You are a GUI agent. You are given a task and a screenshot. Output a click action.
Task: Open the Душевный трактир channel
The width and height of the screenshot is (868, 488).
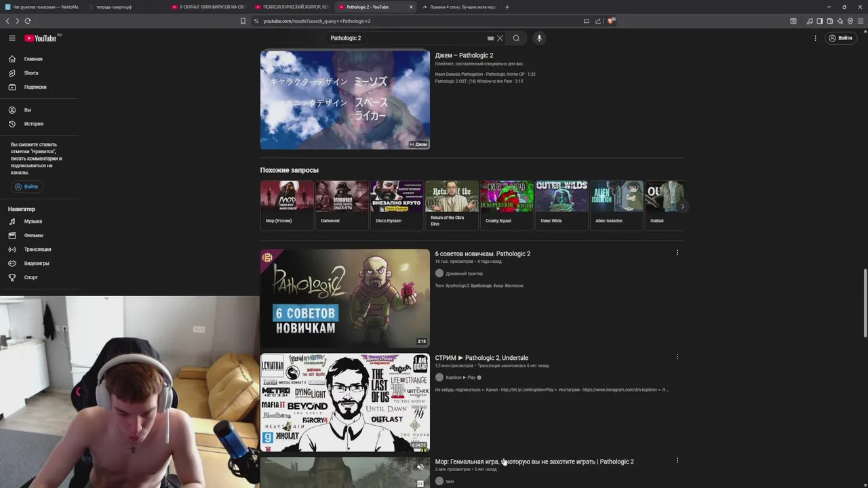pyautogui.click(x=465, y=274)
